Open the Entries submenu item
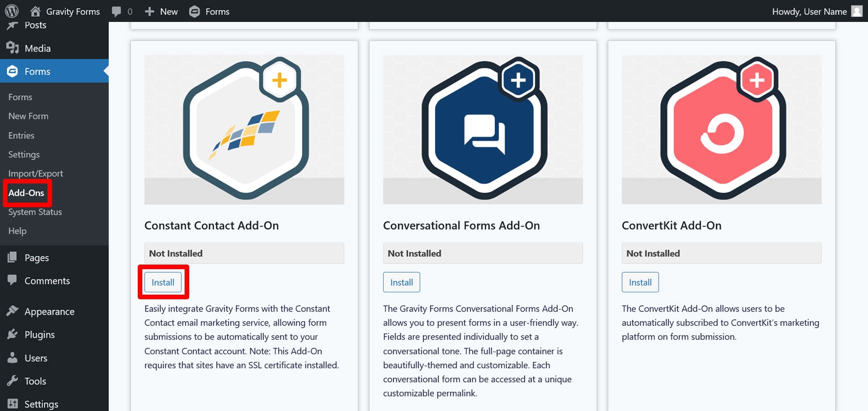Image resolution: width=868 pixels, height=411 pixels. 21,135
